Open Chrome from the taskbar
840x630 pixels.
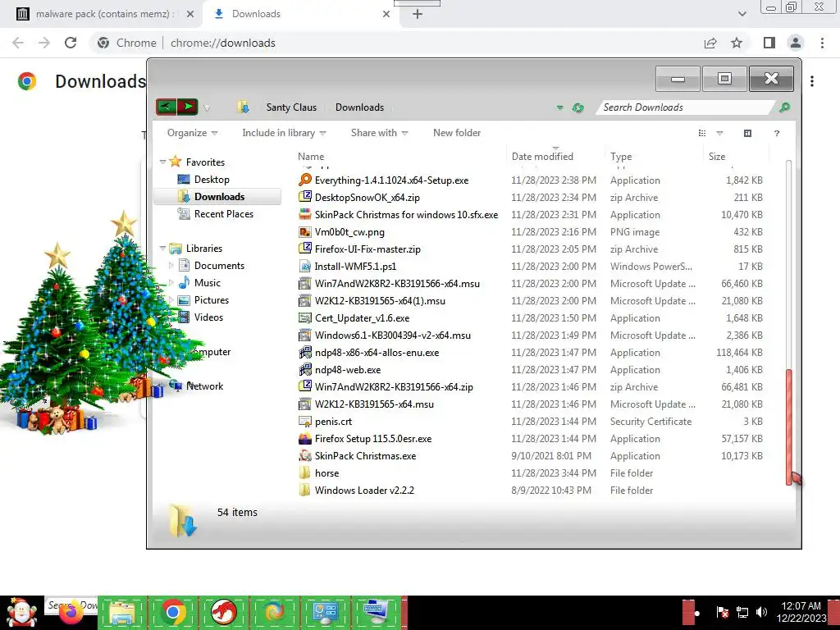(x=172, y=612)
